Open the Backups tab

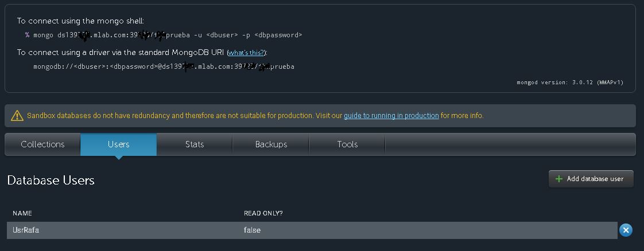click(x=271, y=144)
